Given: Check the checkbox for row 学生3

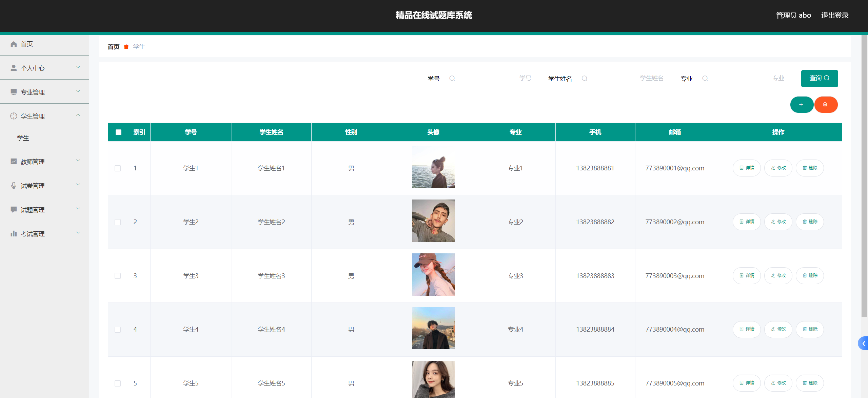Looking at the screenshot, I should pos(118,276).
